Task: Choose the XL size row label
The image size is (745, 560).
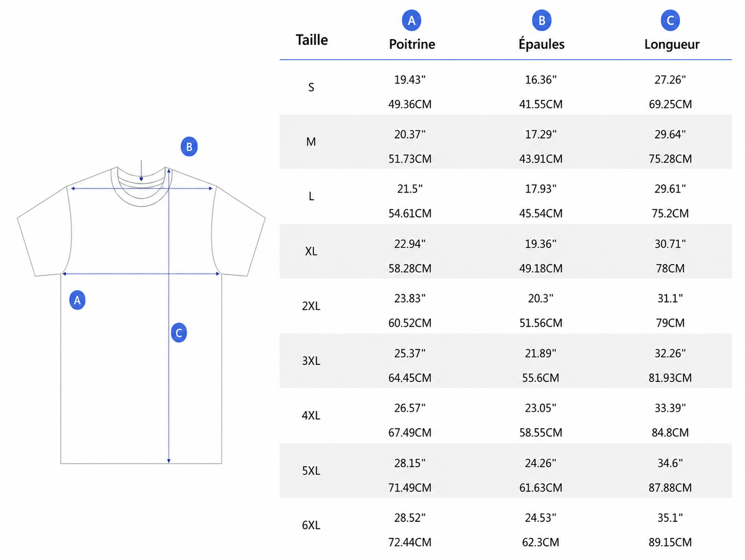Action: 311,251
